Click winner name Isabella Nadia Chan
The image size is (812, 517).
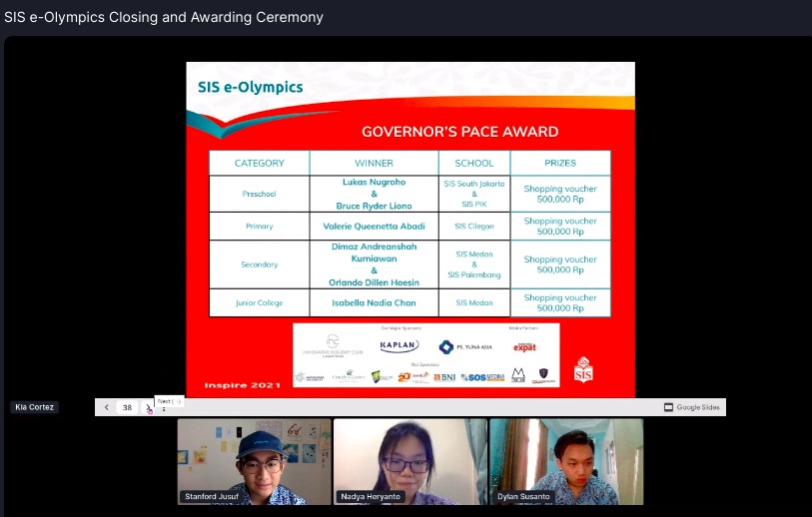click(x=374, y=302)
